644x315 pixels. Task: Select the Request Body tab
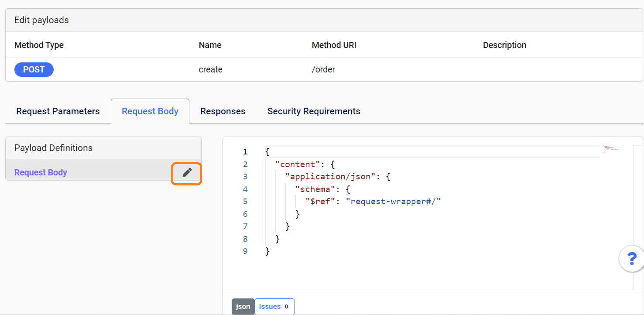click(150, 111)
